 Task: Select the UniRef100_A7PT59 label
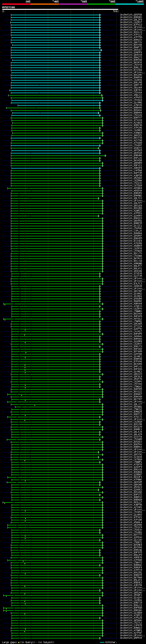tap(131, 37)
